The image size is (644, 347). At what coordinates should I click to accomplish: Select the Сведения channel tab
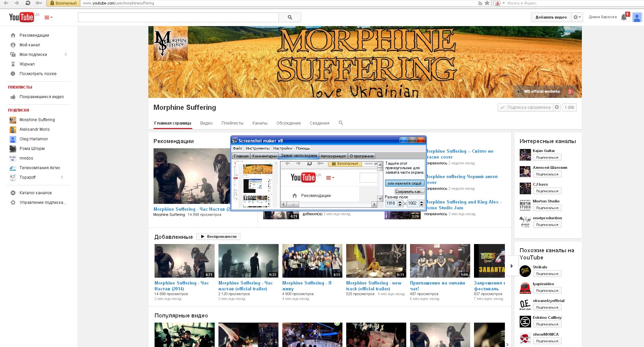319,123
